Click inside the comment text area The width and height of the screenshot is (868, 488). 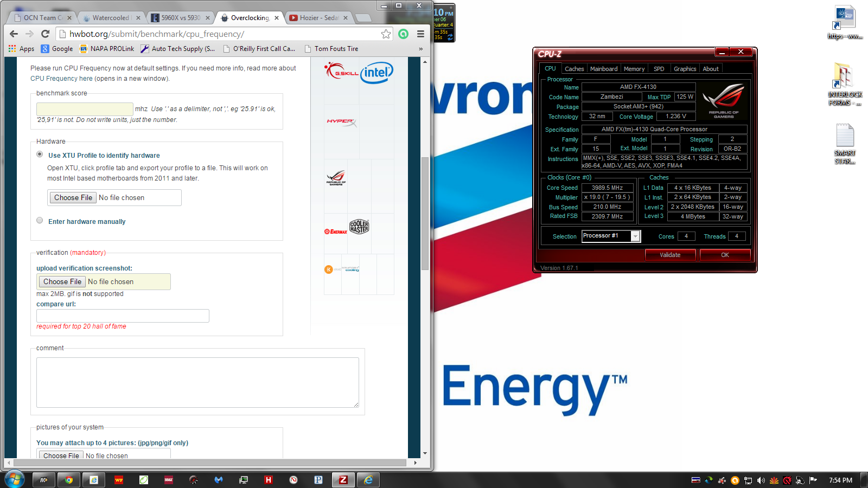pyautogui.click(x=197, y=382)
